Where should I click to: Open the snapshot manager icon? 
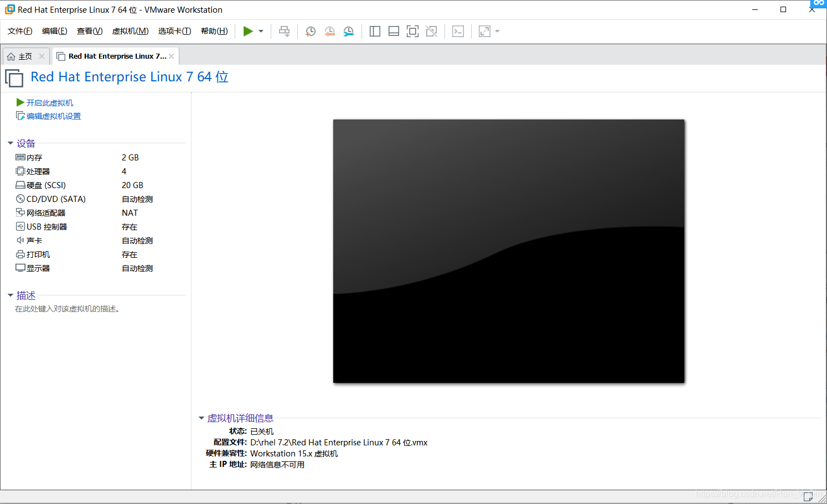coord(348,31)
